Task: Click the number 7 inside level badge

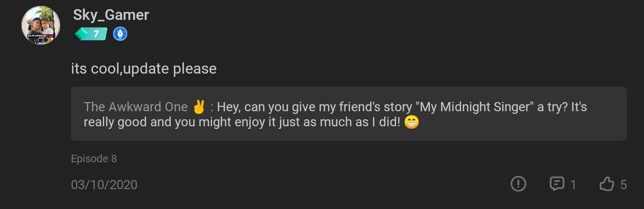Action: point(96,34)
